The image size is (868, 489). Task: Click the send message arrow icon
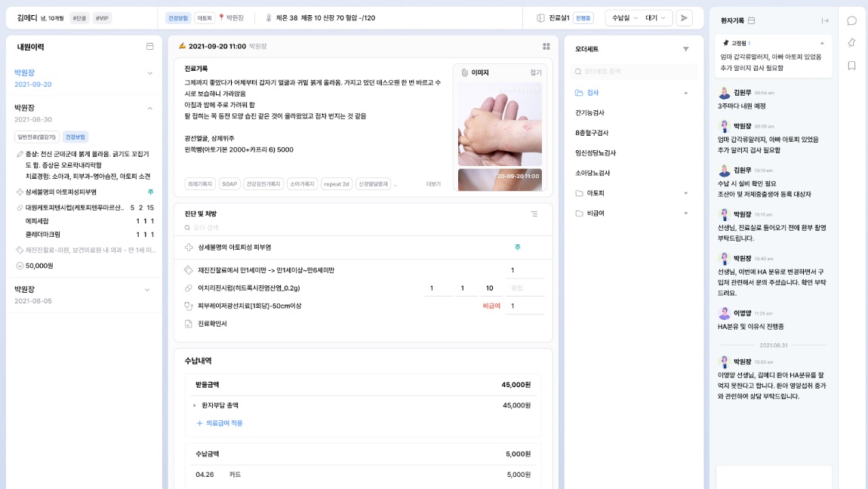[x=684, y=17]
